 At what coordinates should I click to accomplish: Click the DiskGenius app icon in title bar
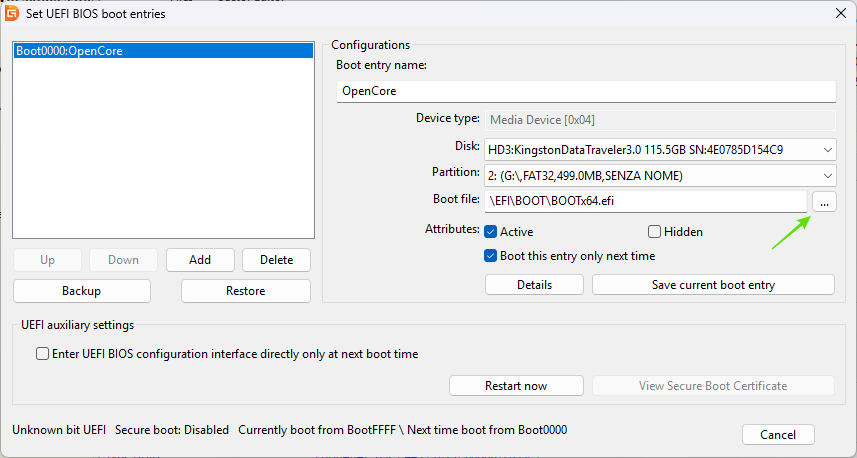11,13
